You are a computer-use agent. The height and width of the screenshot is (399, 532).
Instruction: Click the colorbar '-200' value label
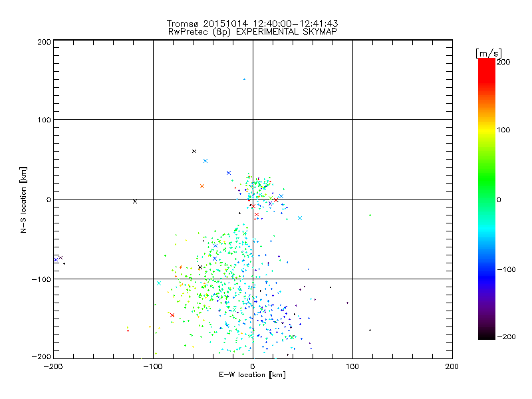pos(506,336)
